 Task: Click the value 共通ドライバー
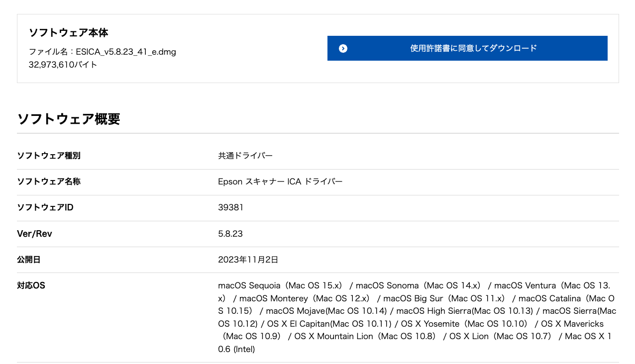(245, 156)
